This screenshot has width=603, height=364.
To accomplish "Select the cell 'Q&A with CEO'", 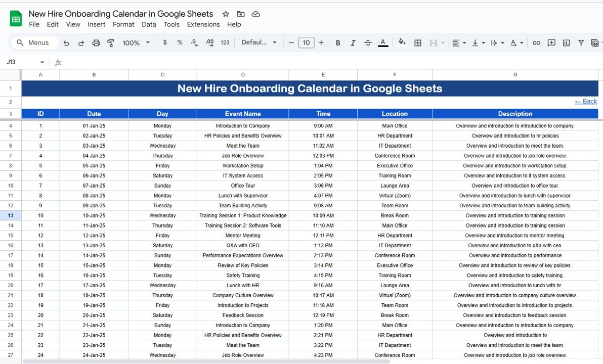I will click(x=243, y=246).
